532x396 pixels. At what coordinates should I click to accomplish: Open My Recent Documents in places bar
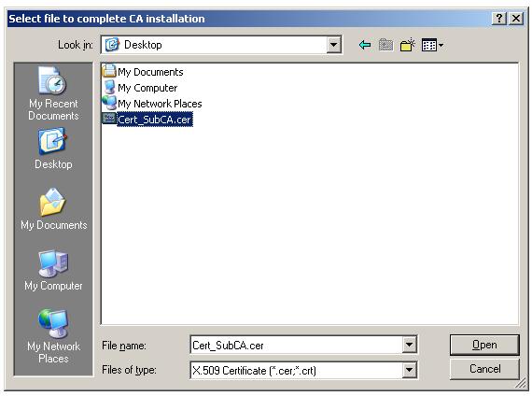(53, 93)
